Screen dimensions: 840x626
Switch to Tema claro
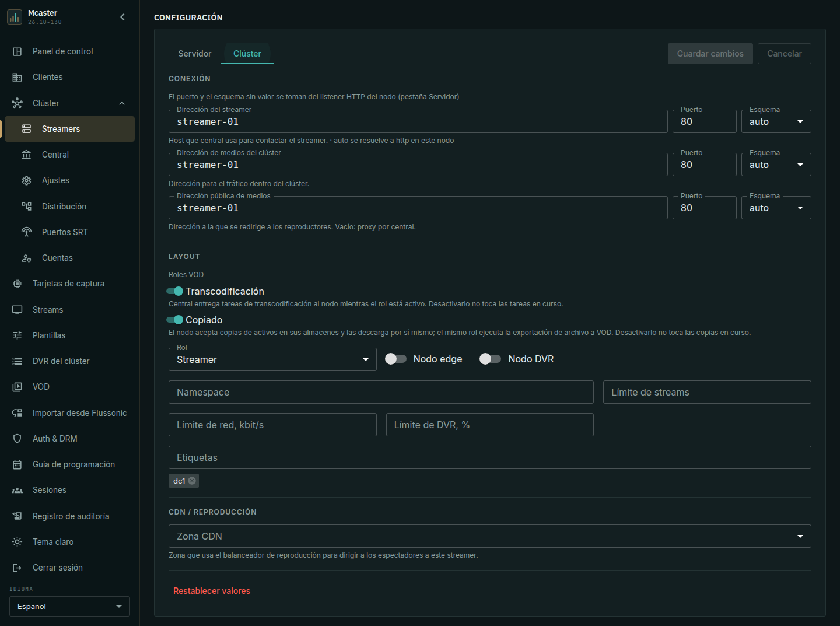click(x=69, y=542)
